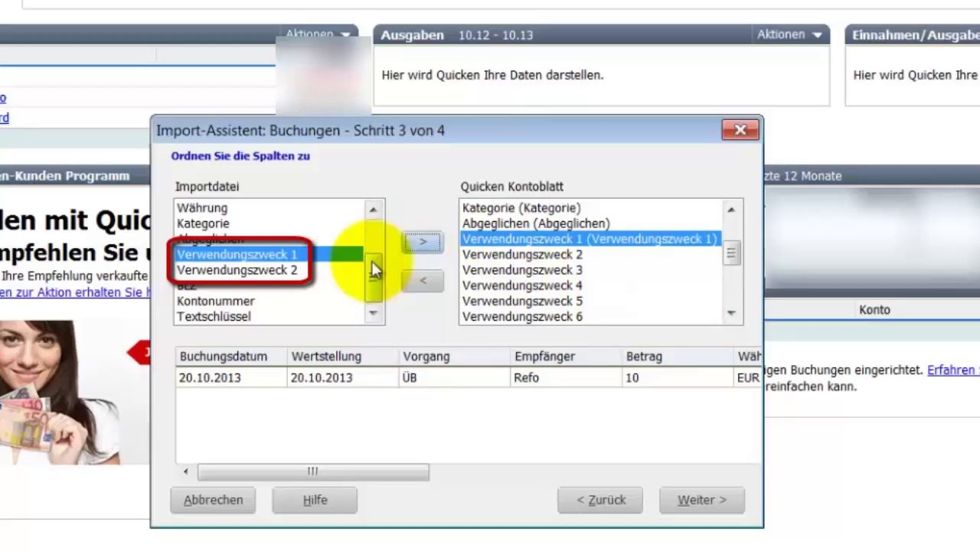Click the Abbrechen button
The width and height of the screenshot is (980, 551).
tap(213, 500)
